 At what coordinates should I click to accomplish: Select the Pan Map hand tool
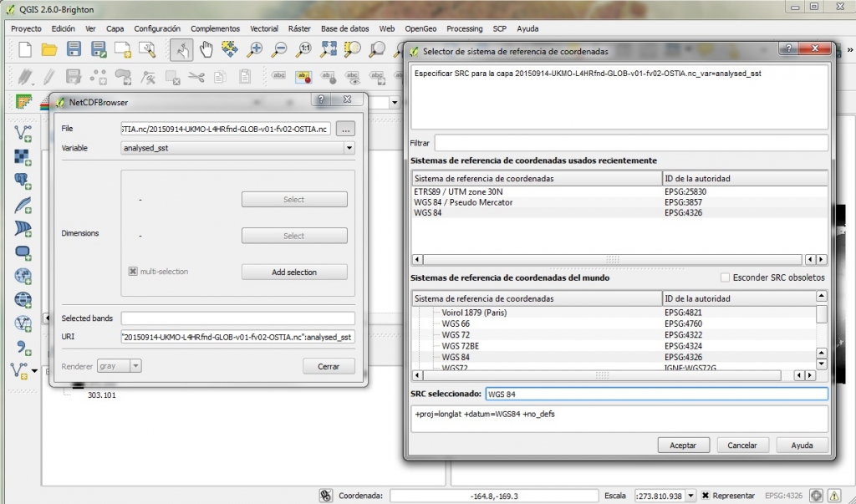206,49
